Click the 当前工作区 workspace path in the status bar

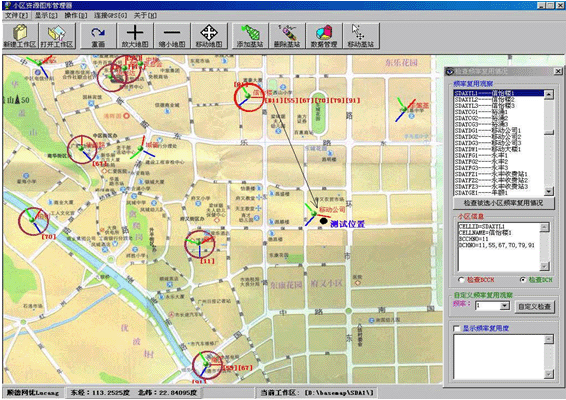317,392
